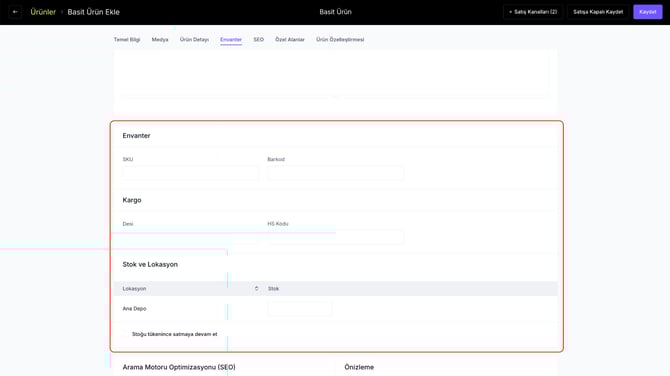
Task: Go to the Ürün Detayı tab
Action: tap(194, 39)
